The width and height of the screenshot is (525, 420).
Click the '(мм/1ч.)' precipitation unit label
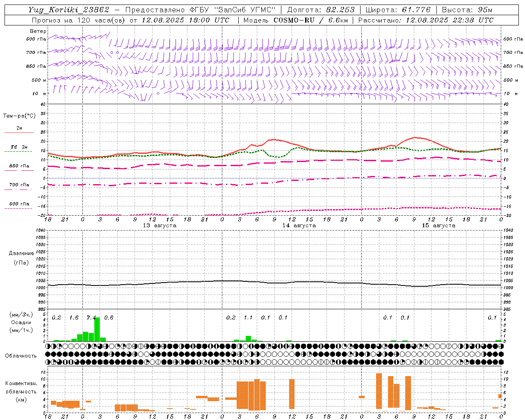[x=21, y=330]
